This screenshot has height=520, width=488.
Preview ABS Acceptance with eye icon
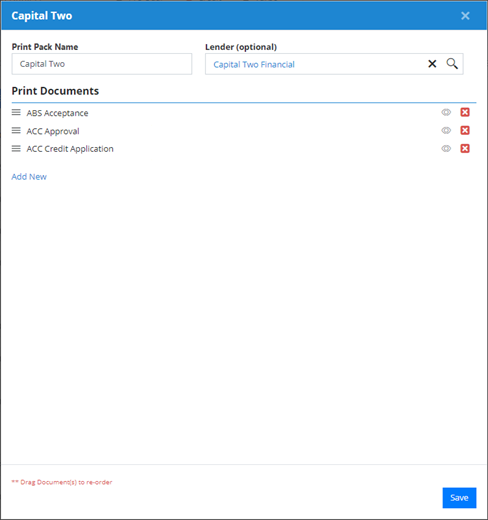[446, 112]
